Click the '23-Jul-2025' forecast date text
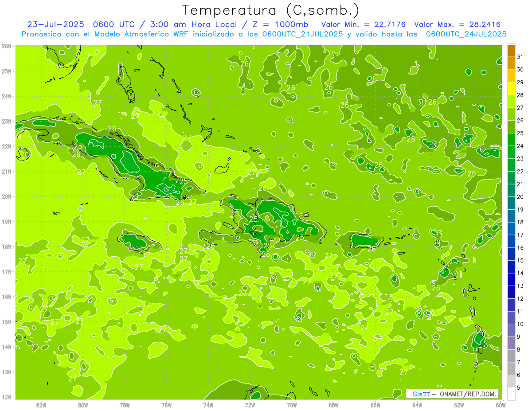 pyautogui.click(x=55, y=25)
